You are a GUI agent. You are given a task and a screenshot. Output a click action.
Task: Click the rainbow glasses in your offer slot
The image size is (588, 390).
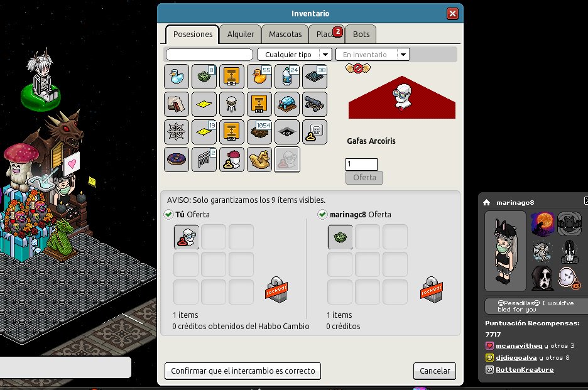[186, 237]
